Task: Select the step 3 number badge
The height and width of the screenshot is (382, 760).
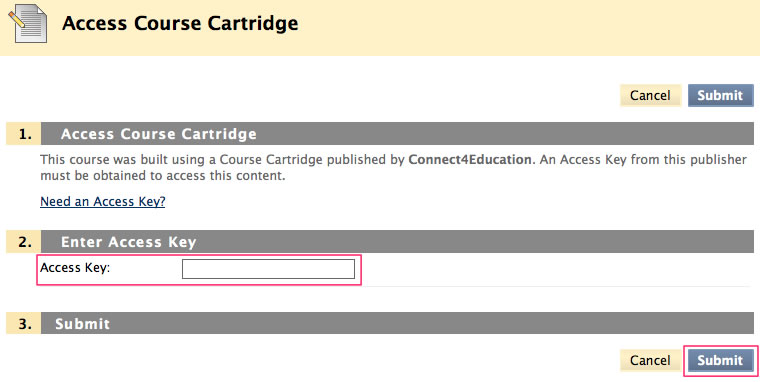Action: click(23, 323)
